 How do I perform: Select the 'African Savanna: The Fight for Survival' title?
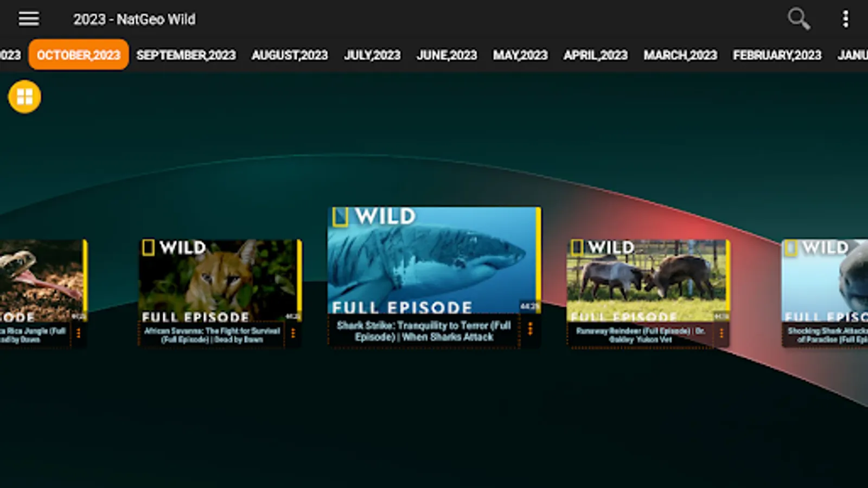(212, 335)
